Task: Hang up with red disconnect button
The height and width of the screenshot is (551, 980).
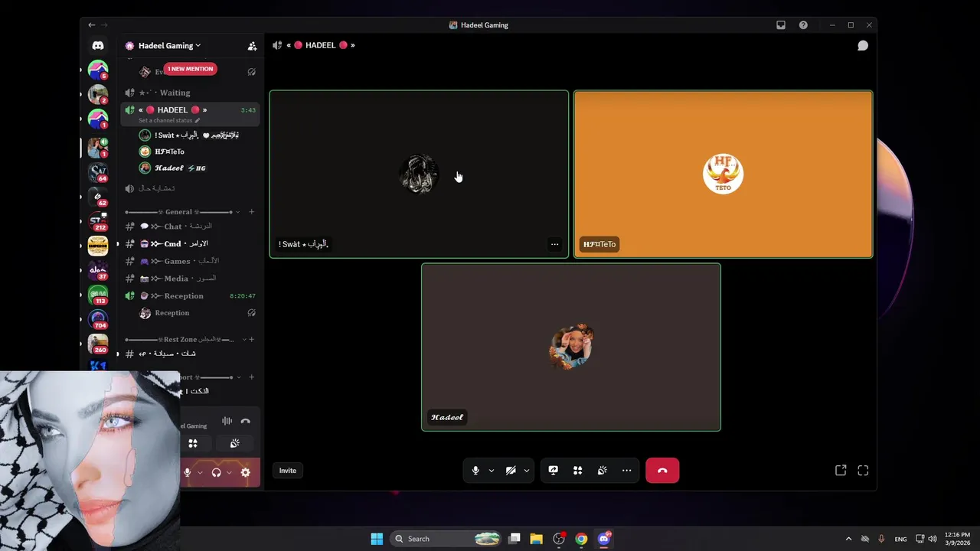Action: pos(662,471)
